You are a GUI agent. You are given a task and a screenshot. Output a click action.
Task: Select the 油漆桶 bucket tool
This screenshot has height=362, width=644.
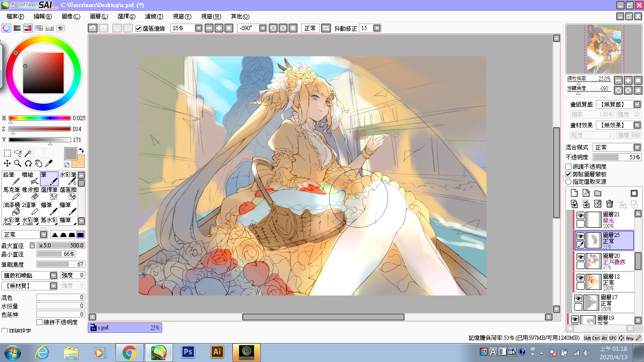pos(11,208)
